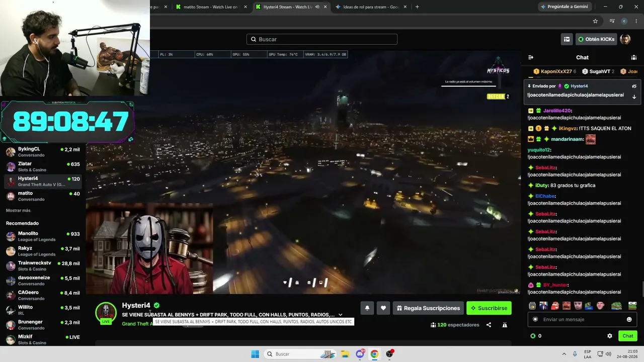
Task: Click the iDuty username in chat
Action: click(x=541, y=186)
